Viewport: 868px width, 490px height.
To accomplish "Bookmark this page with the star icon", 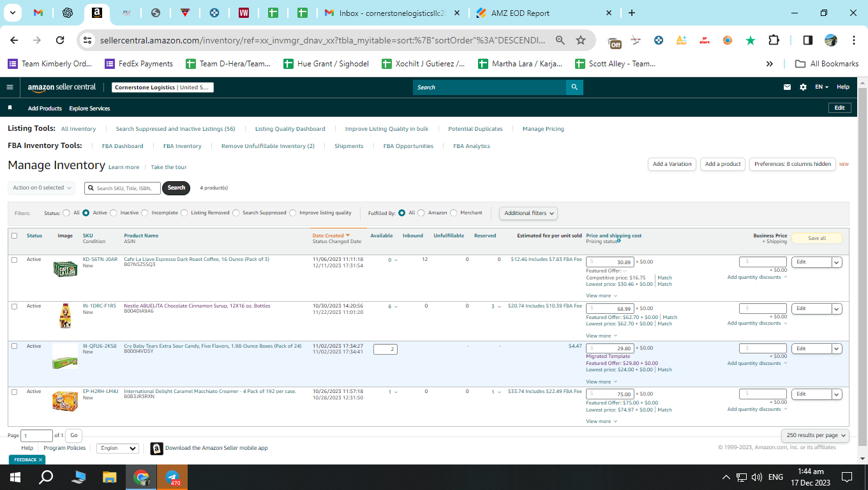I will [x=581, y=40].
